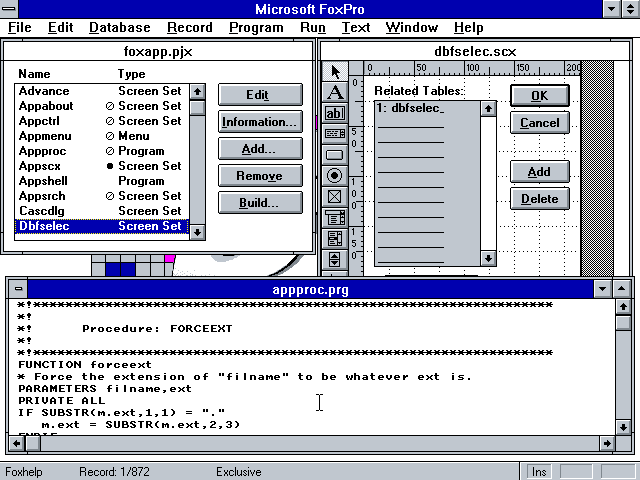Select the Cascdlg Screen Set row

click(102, 211)
